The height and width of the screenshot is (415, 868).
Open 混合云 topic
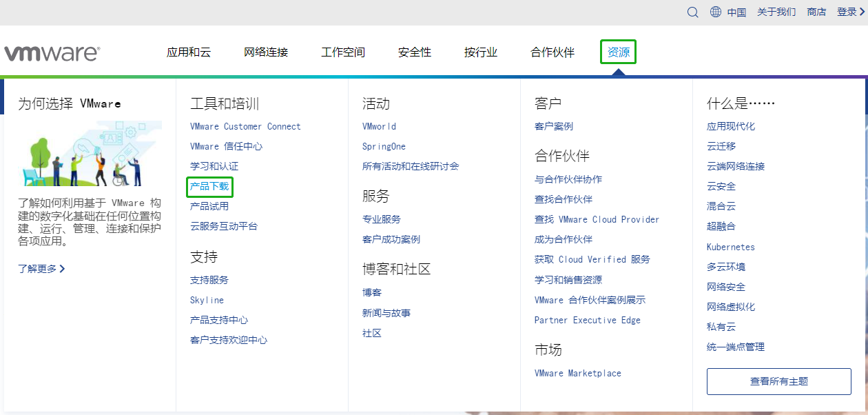pos(721,206)
